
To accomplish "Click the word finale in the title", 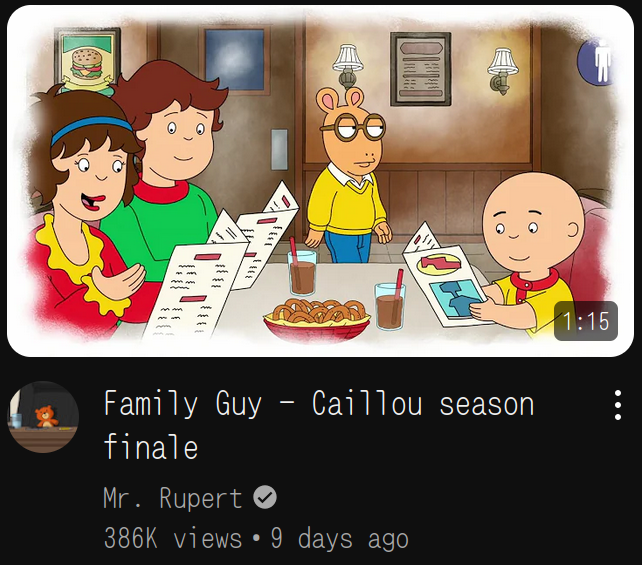I will (x=151, y=447).
